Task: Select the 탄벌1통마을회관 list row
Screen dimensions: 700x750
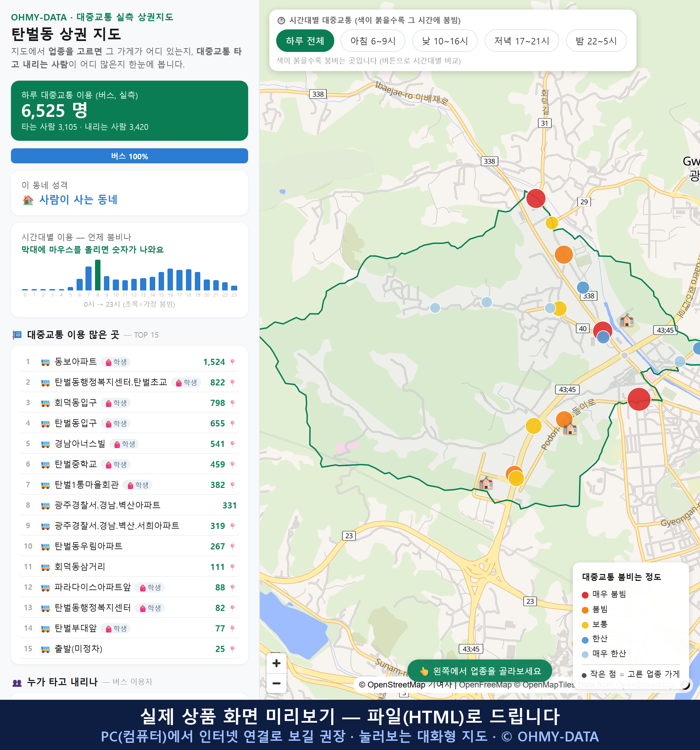Action: coord(130,485)
